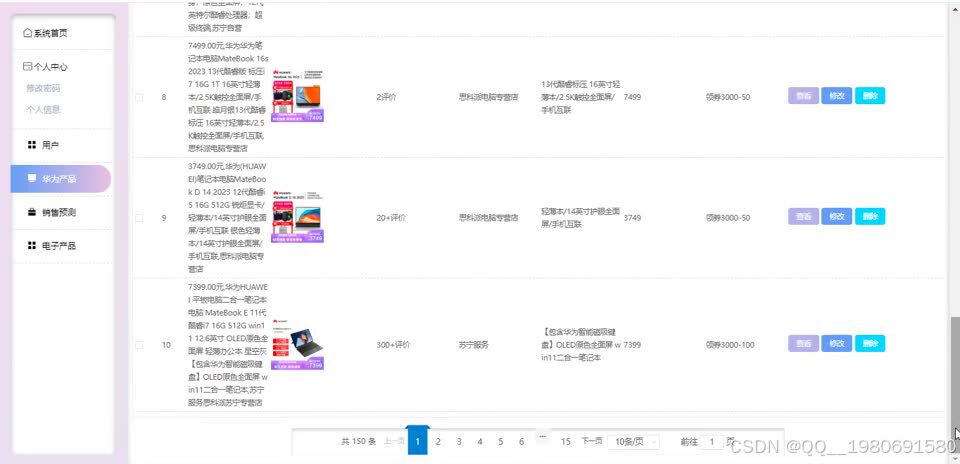Go to page 2
This screenshot has height=464, width=960.
[438, 441]
